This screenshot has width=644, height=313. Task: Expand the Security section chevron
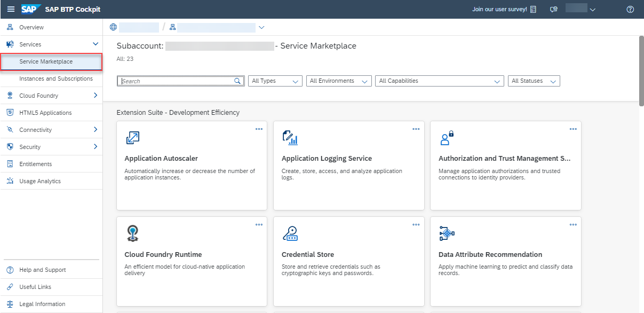pyautogui.click(x=96, y=147)
